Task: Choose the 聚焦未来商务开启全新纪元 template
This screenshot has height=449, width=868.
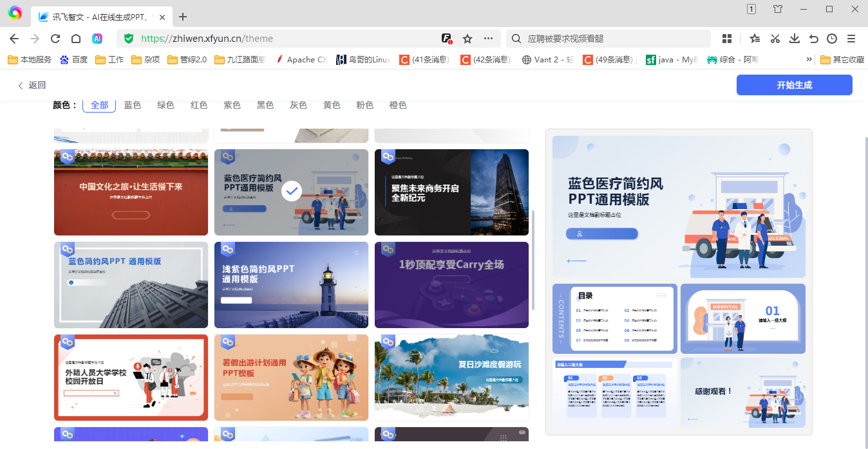Action: [451, 192]
